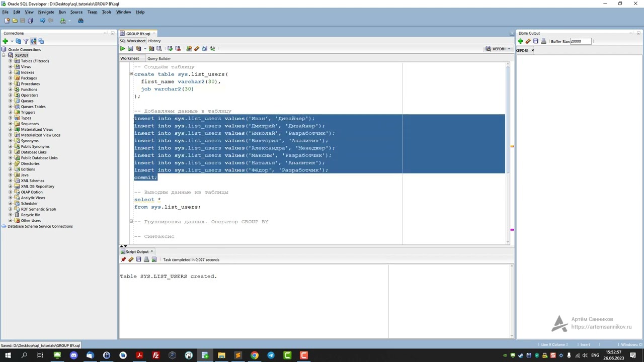Viewport: 644px width, 362px height.
Task: Open the Help menu
Action: [x=140, y=12]
